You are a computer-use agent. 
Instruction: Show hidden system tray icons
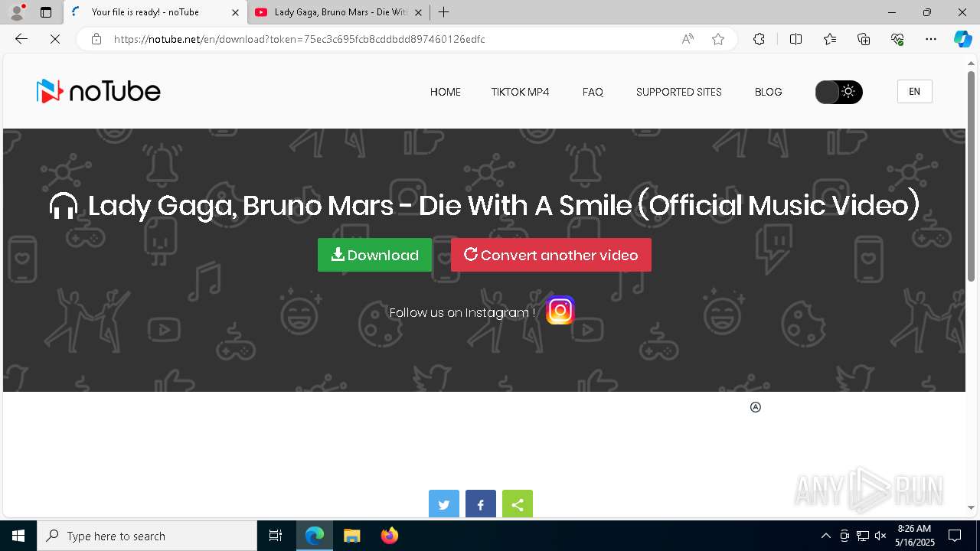(825, 536)
